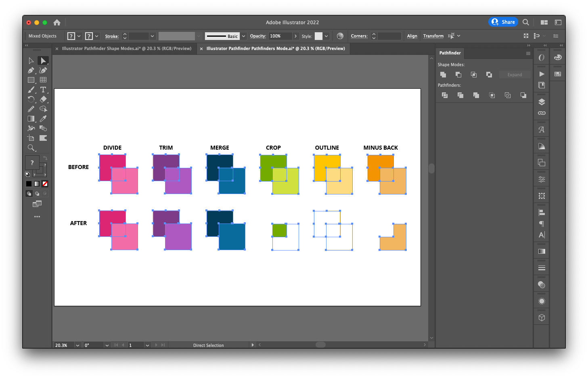The width and height of the screenshot is (588, 378).
Task: Open the zoom level dropdown at bottom left
Action: [77, 345]
